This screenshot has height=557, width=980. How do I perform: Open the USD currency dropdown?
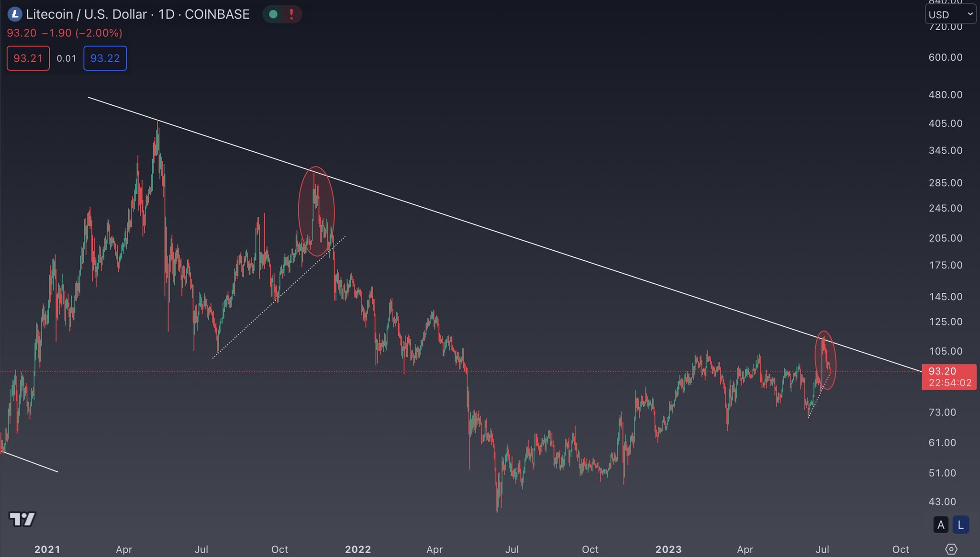pyautogui.click(x=950, y=14)
